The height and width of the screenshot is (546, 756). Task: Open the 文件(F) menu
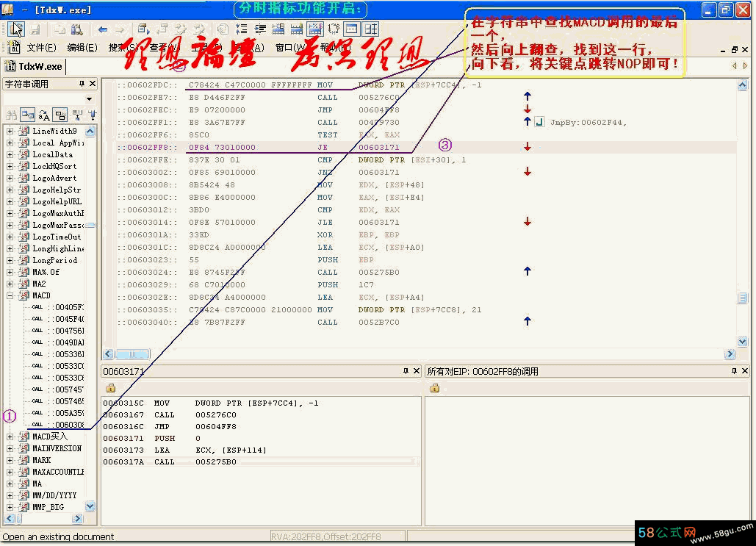click(41, 47)
